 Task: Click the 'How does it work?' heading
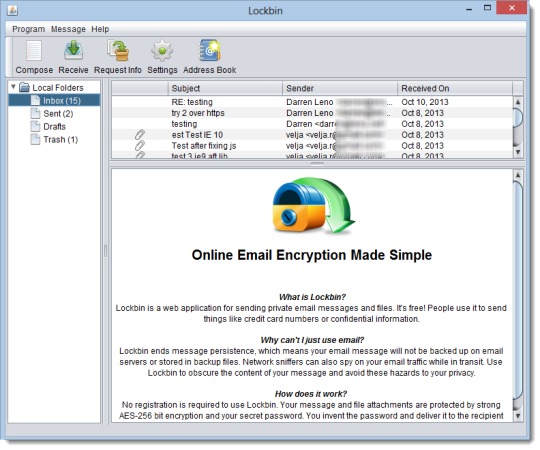tap(311, 394)
